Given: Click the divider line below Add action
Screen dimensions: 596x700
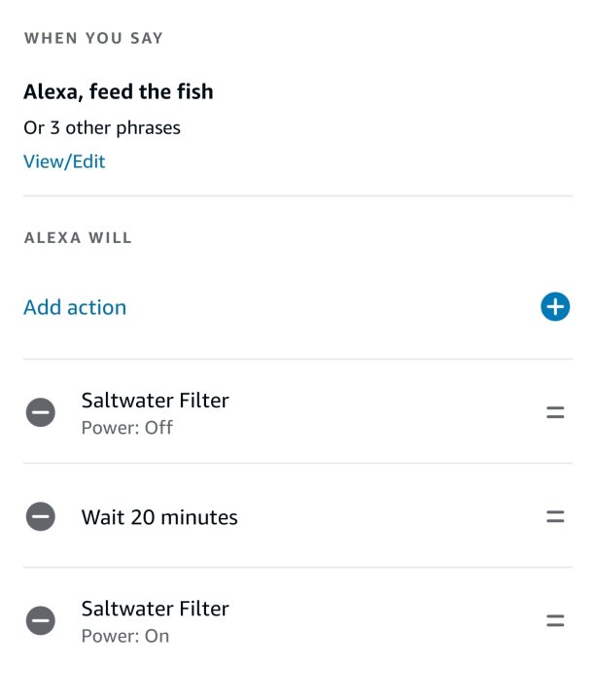Looking at the screenshot, I should tap(298, 359).
